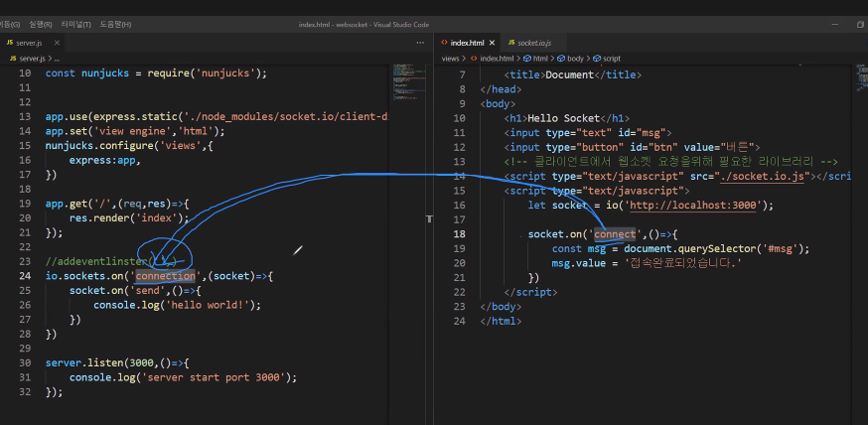
Task: Click console.log('hello world!'); line
Action: (x=177, y=305)
